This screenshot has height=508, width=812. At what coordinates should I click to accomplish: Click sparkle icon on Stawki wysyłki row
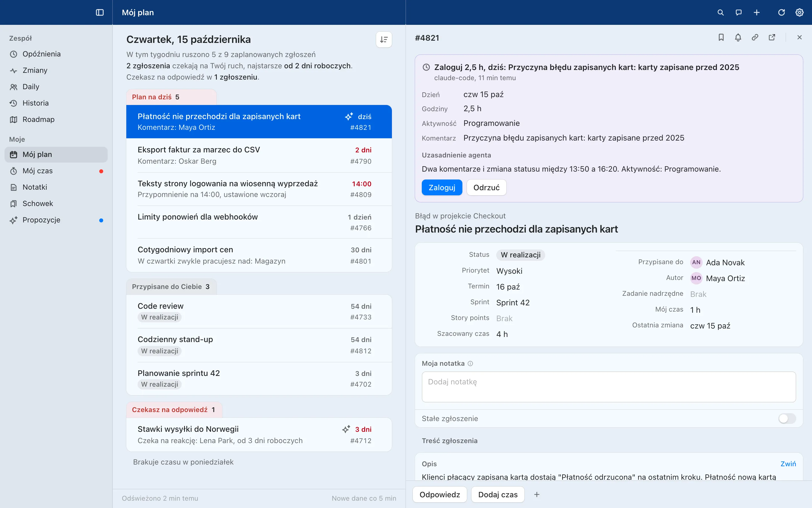click(346, 429)
